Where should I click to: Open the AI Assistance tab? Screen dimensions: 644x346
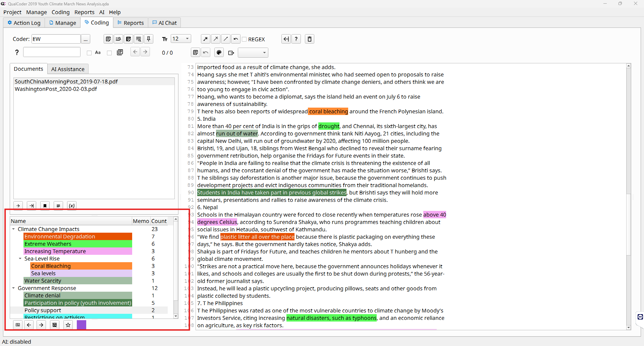68,69
